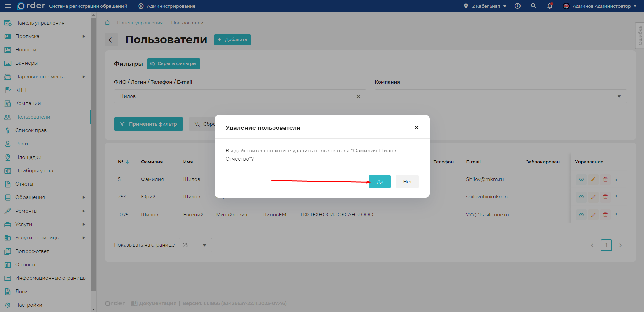Viewport: 644px width, 312px height.
Task: Click the edit pencil icon for shilovub@mkm.ru
Action: pyautogui.click(x=593, y=197)
